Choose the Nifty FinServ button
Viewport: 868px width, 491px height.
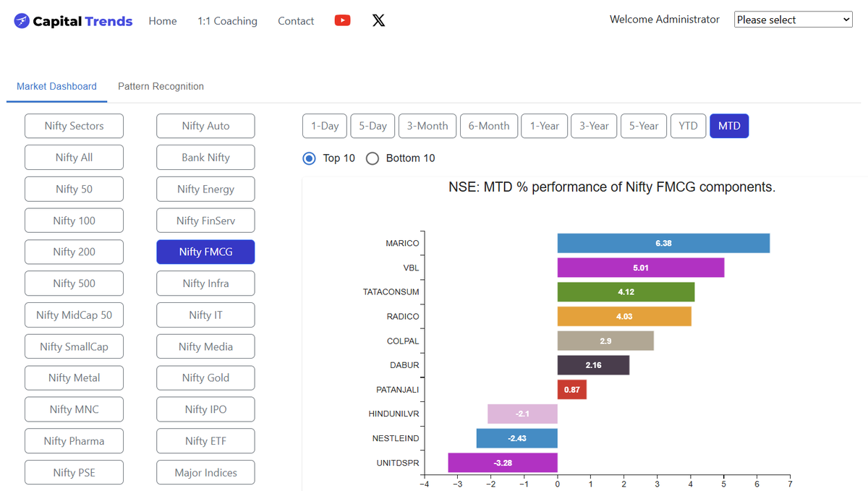[205, 221]
